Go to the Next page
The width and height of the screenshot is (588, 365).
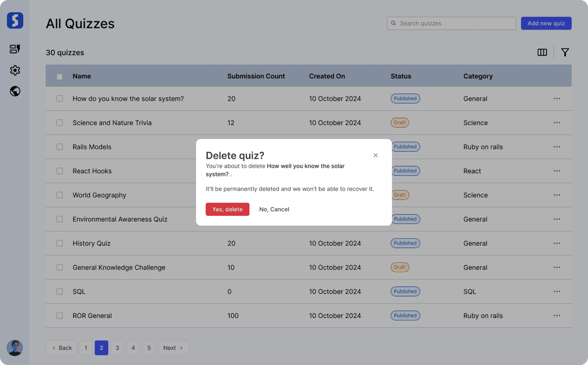[x=173, y=348]
